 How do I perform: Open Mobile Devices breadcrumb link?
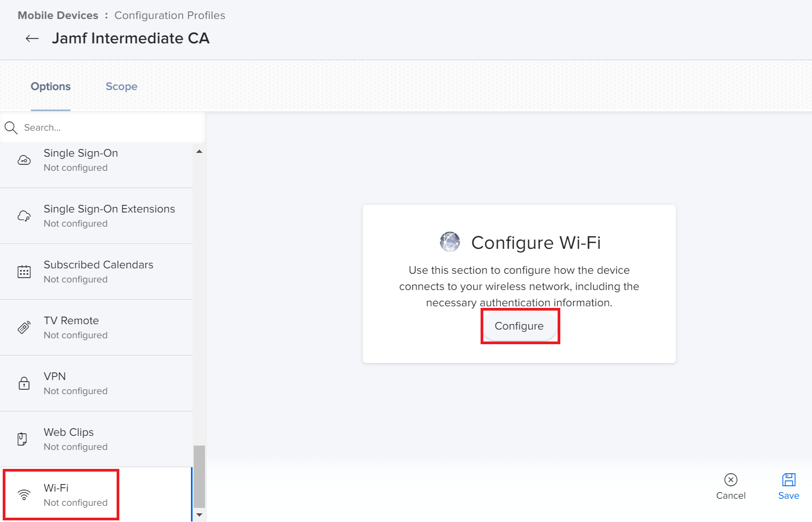[58, 15]
